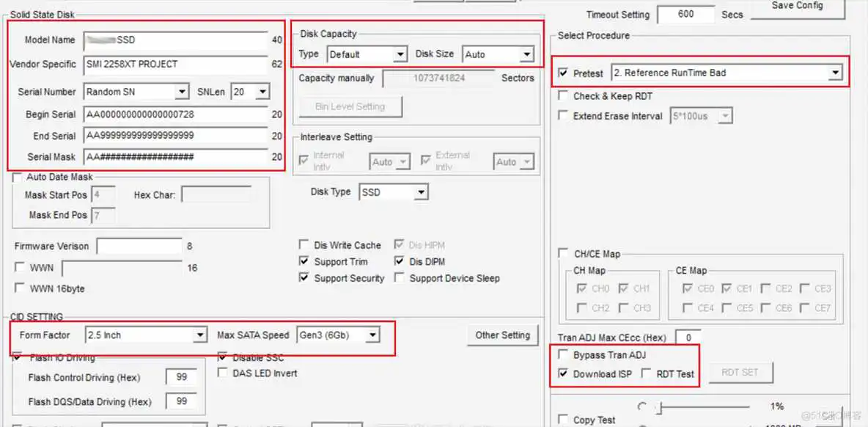The width and height of the screenshot is (868, 427).
Task: Toggle the CH/CE Map checkbox
Action: [x=563, y=254]
